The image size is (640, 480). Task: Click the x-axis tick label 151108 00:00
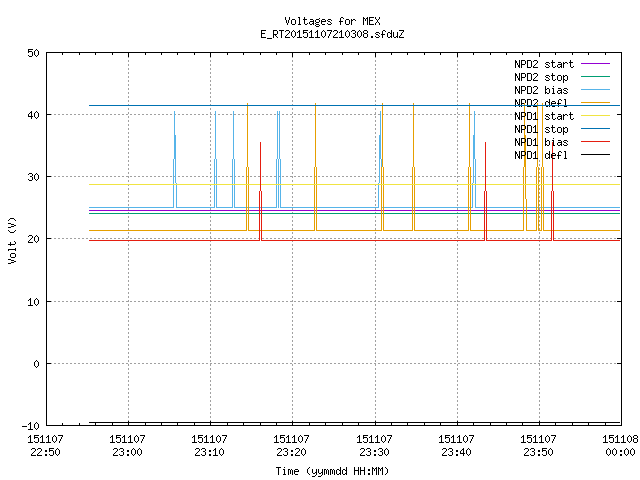pos(620,445)
